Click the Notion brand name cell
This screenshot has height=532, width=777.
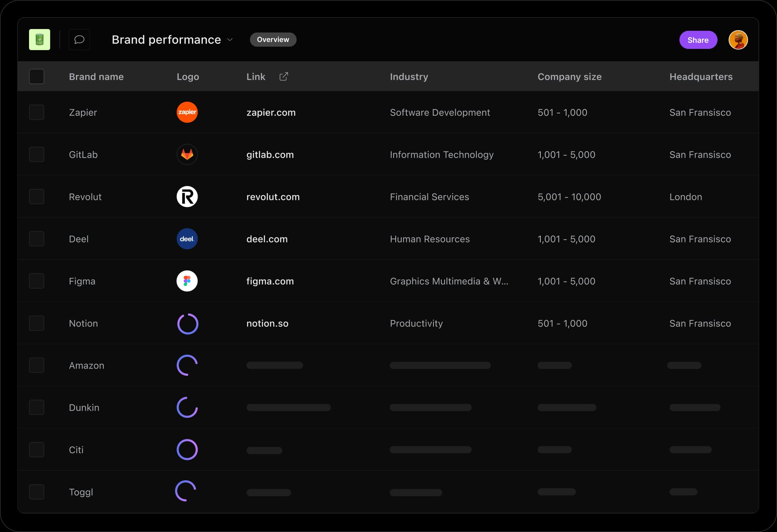(83, 323)
